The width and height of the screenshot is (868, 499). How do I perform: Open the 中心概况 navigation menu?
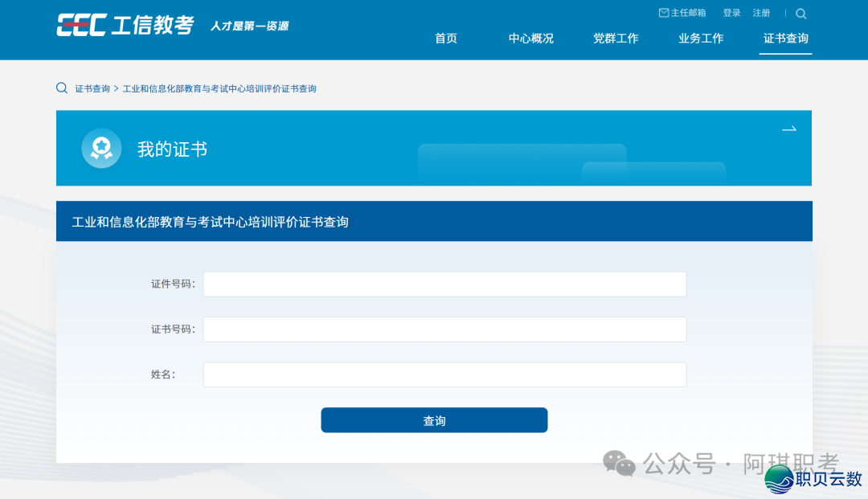[x=530, y=39]
